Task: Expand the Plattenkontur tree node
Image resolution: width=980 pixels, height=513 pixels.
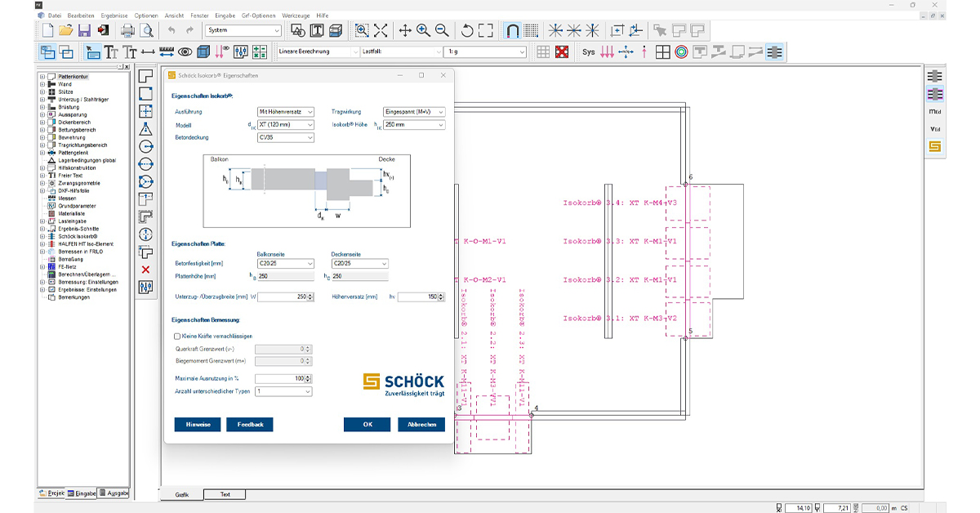Action: (x=42, y=77)
